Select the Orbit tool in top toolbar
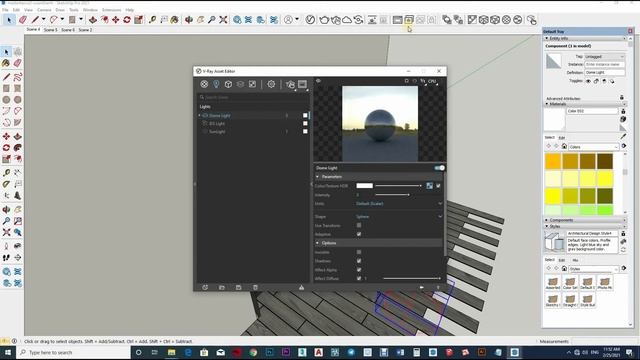The height and width of the screenshot is (360, 640). pos(189,20)
